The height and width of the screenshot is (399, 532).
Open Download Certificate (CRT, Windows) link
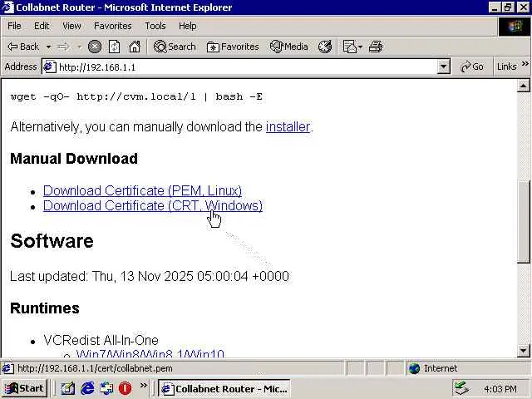[153, 205]
